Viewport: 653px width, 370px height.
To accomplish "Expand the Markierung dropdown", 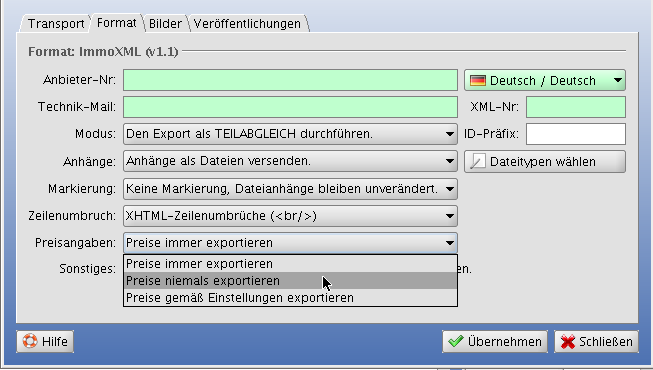I will tap(290, 189).
